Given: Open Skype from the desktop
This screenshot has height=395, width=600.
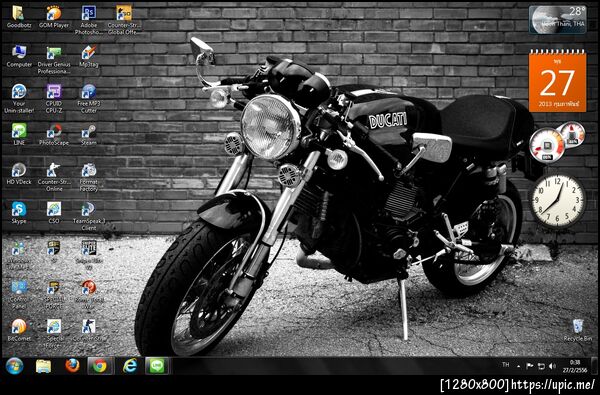Looking at the screenshot, I should click(19, 213).
